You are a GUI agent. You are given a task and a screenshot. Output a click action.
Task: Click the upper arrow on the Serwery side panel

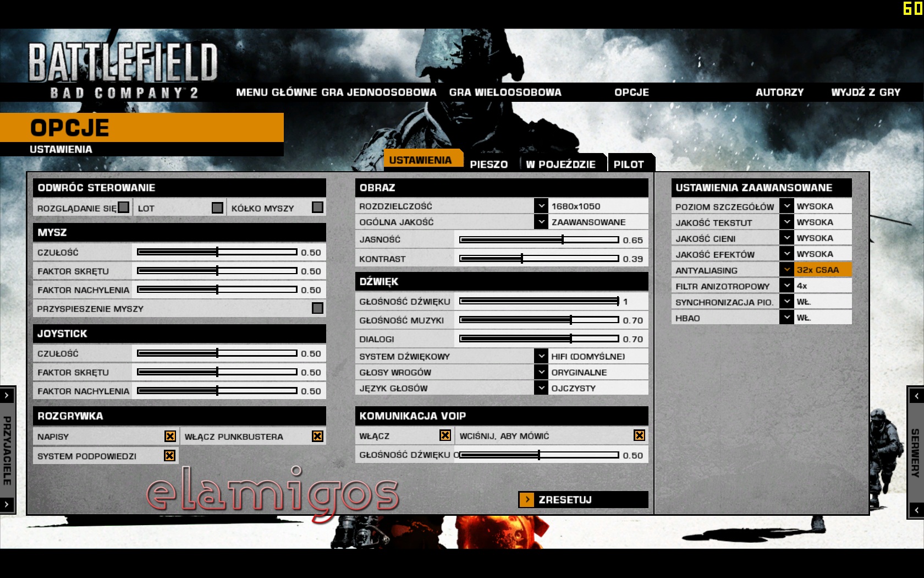coord(916,396)
